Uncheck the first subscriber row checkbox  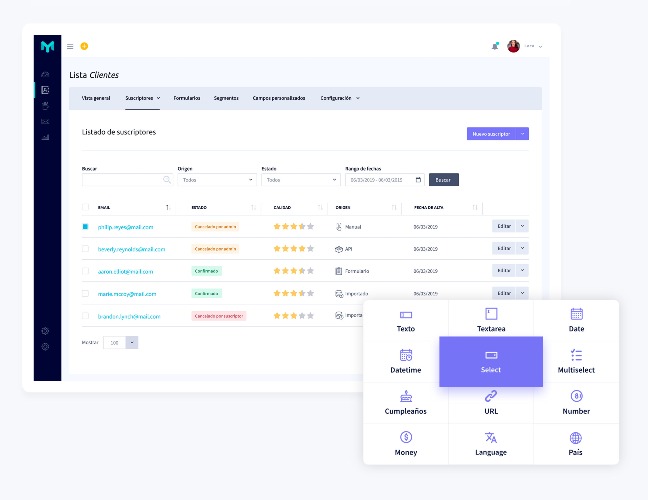(x=86, y=226)
